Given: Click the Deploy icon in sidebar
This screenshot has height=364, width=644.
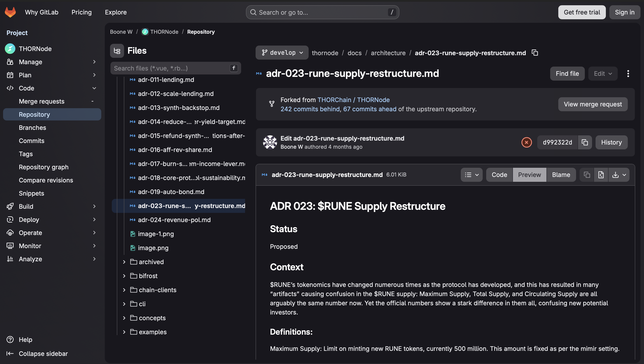Looking at the screenshot, I should click(x=10, y=219).
